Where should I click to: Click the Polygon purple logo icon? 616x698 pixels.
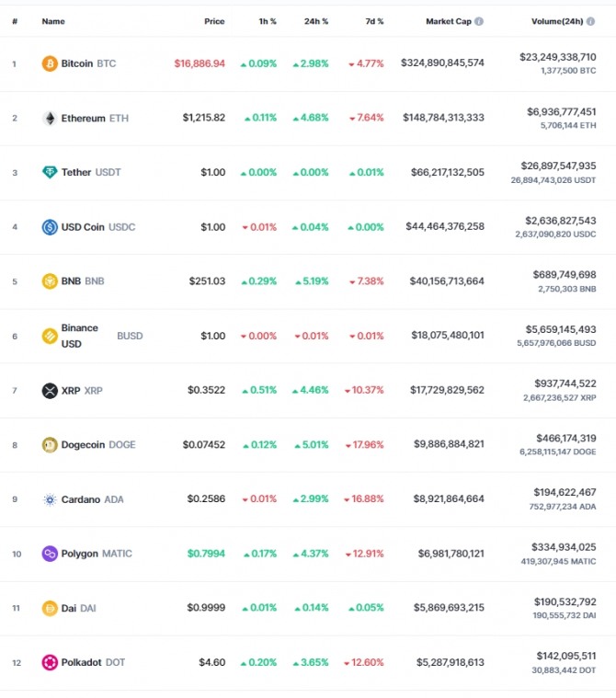(x=50, y=554)
